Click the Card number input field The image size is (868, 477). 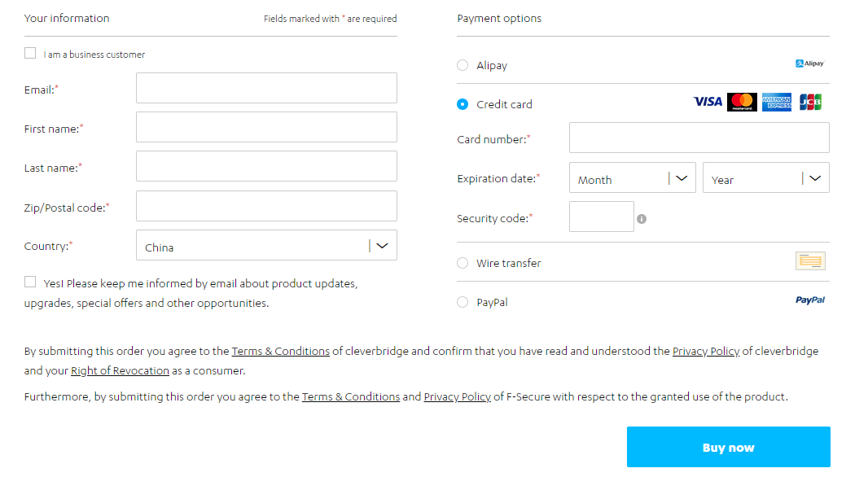click(699, 138)
